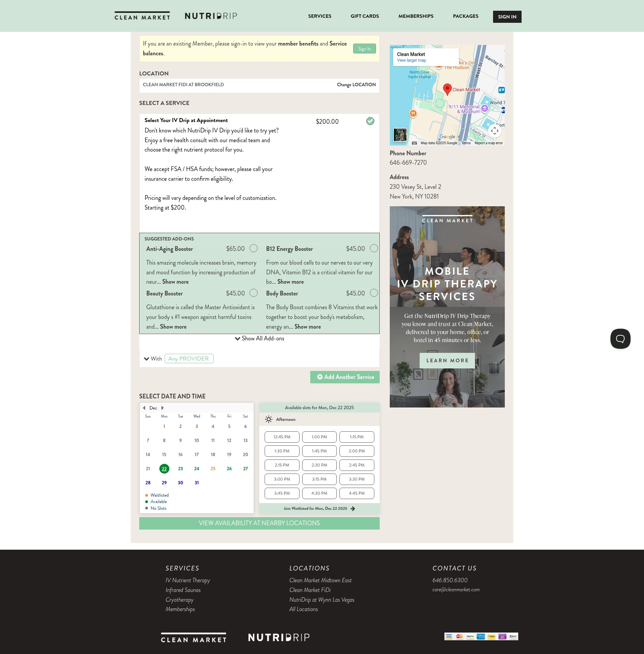Pick December 23 on the calendar
This screenshot has width=644, height=654.
180,469
